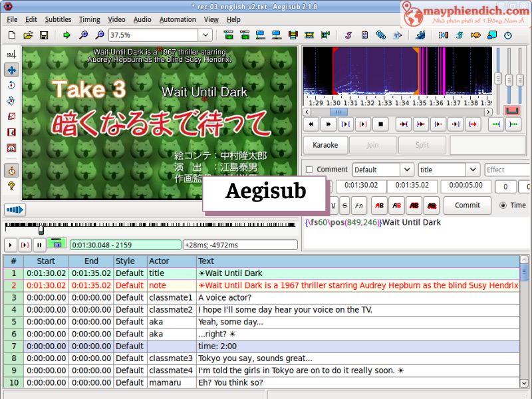Expand the actor dropdown showing title
Viewport: 532px width, 399px height.
pyautogui.click(x=472, y=170)
